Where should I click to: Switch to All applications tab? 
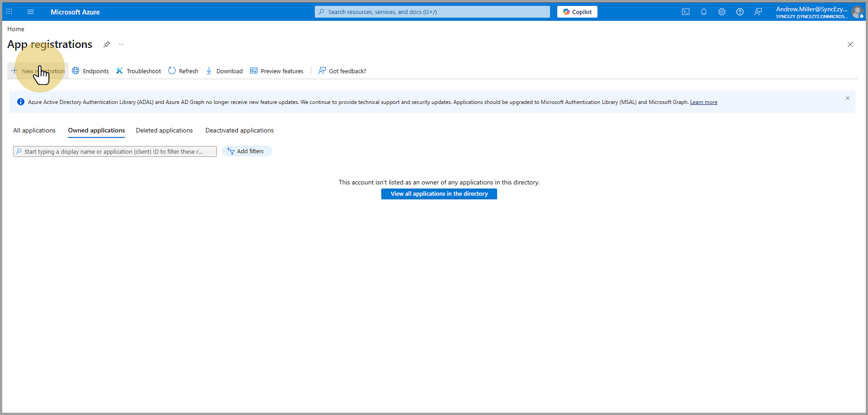click(34, 130)
